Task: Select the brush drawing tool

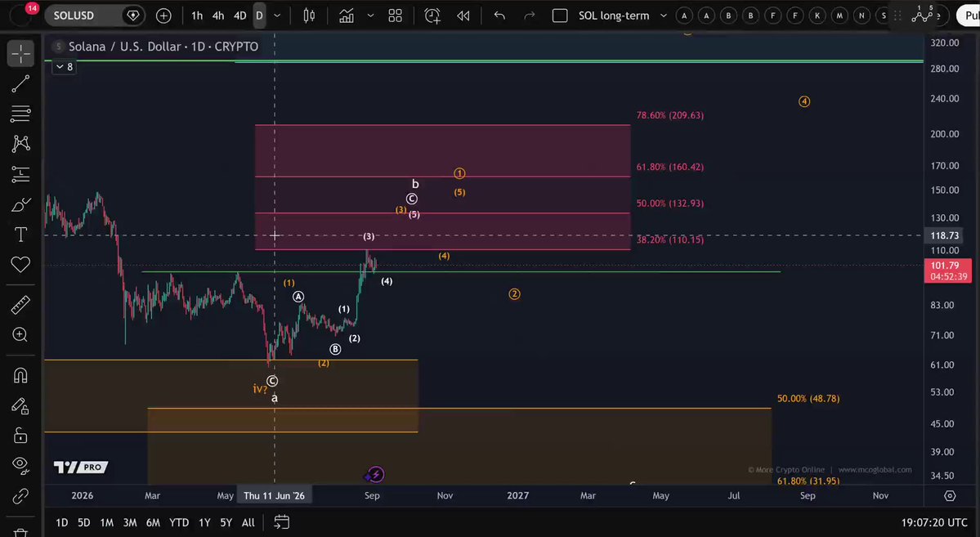Action: (20, 204)
